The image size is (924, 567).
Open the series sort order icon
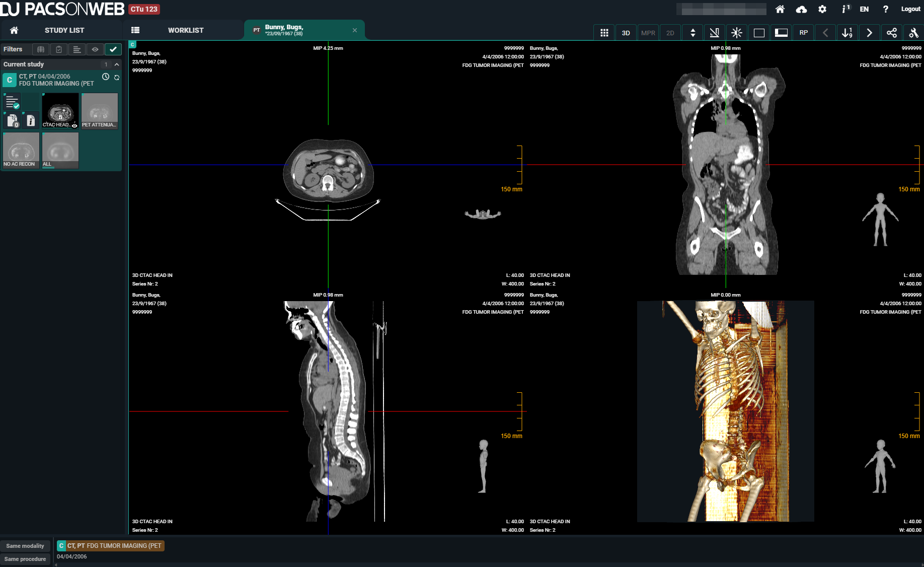(x=847, y=33)
